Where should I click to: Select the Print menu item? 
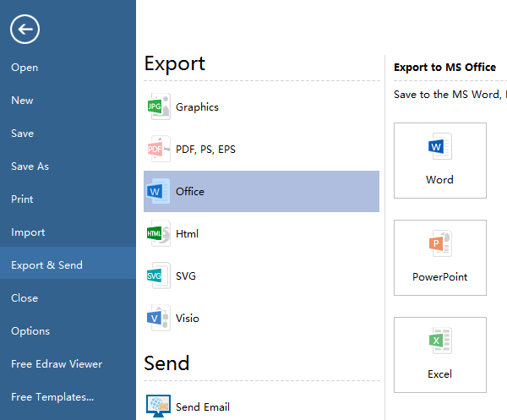point(23,199)
